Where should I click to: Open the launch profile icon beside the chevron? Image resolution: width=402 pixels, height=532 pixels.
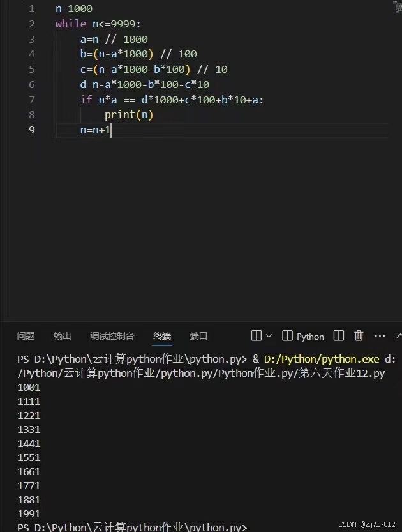click(257, 336)
